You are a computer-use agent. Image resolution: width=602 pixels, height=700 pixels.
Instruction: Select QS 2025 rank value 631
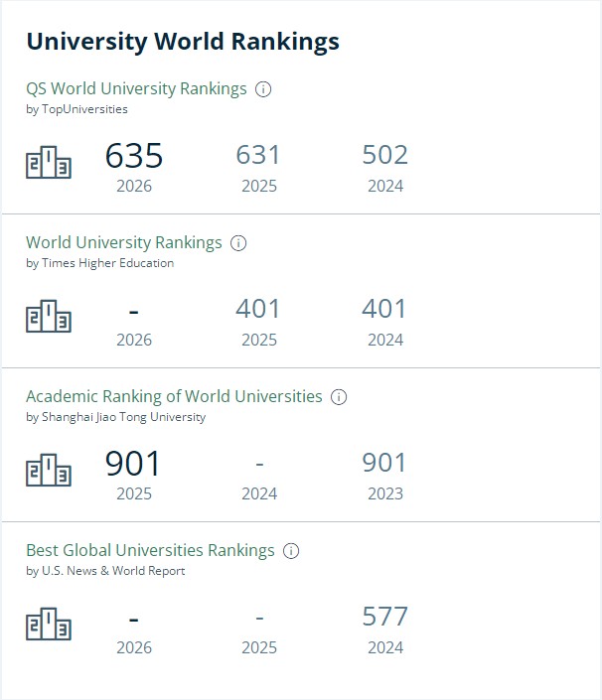pos(258,155)
